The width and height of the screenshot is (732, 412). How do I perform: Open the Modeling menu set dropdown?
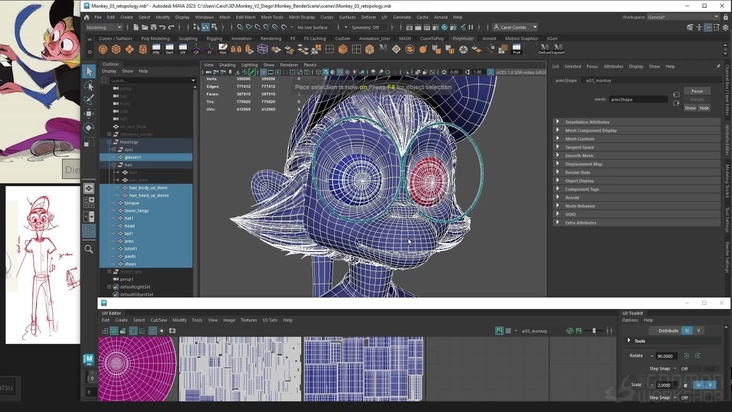coord(104,28)
